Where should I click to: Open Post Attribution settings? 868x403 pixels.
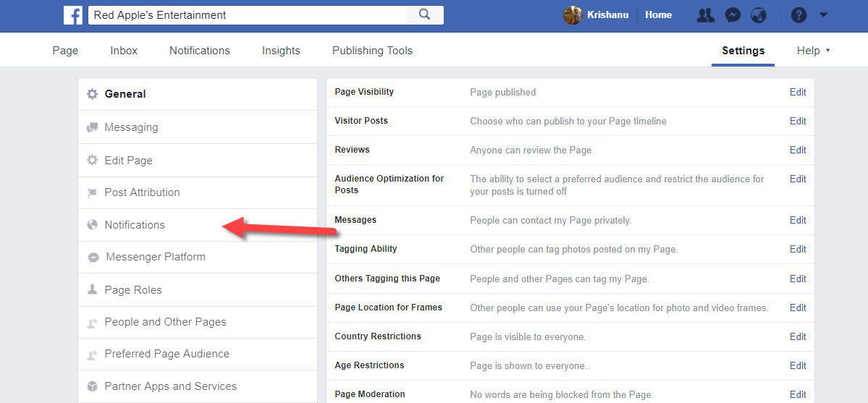[x=198, y=192]
